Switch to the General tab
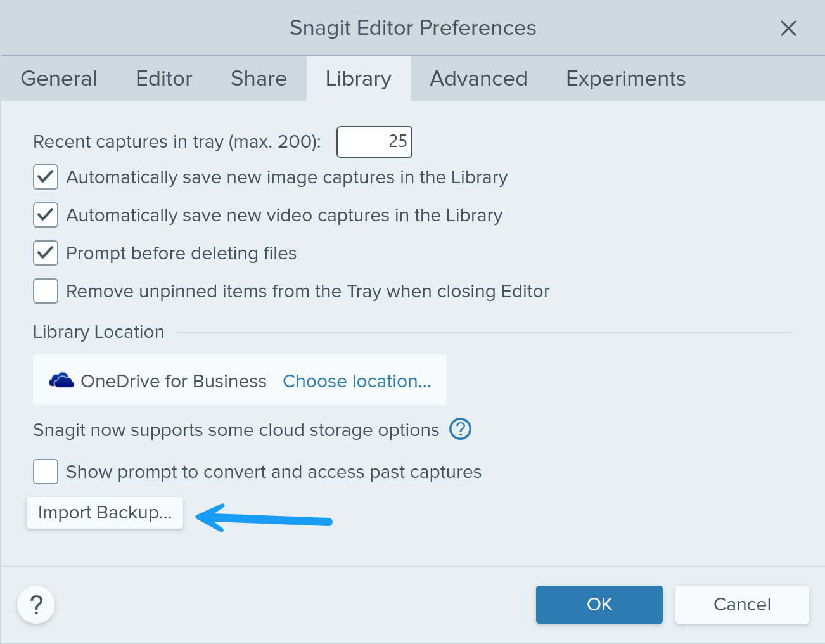The height and width of the screenshot is (644, 825). 59,79
